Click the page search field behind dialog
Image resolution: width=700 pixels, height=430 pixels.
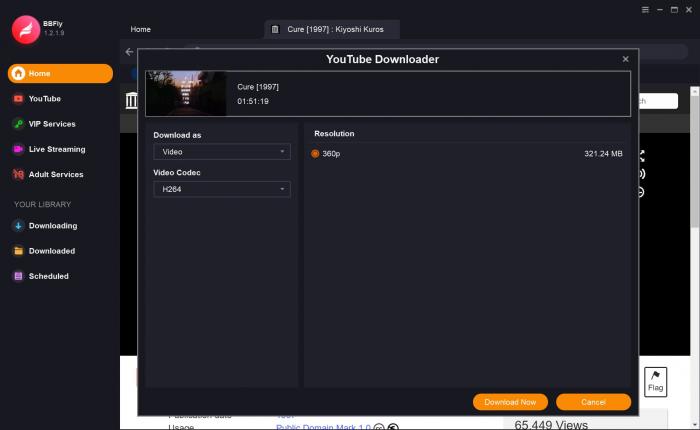pos(658,101)
